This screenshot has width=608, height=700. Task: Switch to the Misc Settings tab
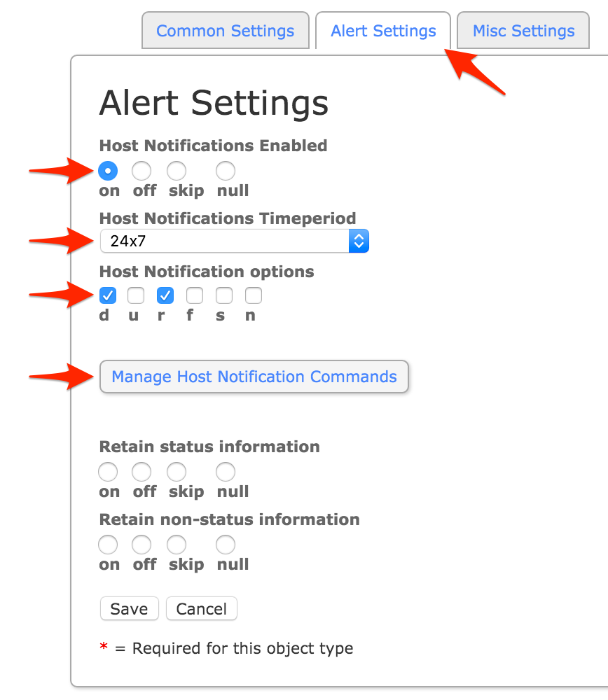(x=523, y=31)
